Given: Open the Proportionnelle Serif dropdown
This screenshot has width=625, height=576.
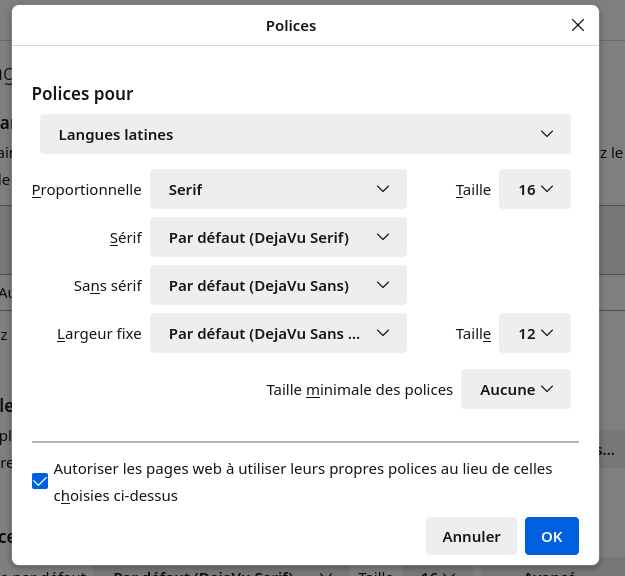Looking at the screenshot, I should 278,189.
